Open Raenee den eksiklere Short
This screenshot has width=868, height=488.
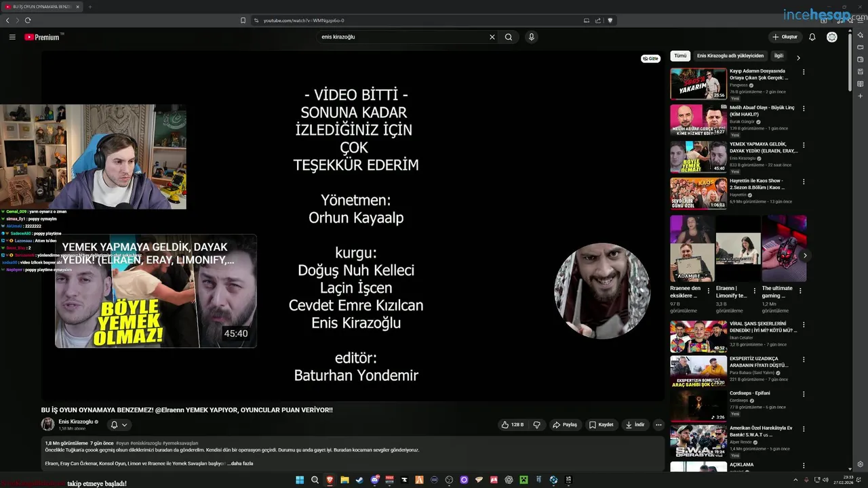tap(692, 248)
